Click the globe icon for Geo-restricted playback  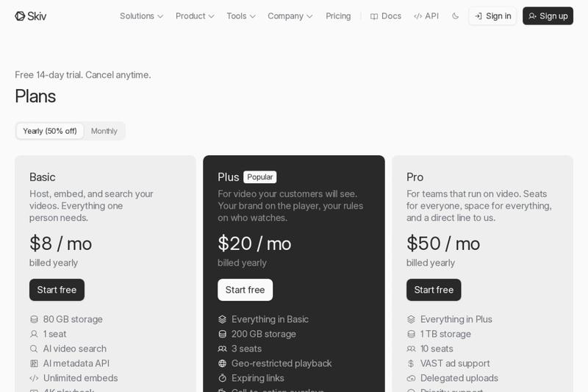click(223, 363)
